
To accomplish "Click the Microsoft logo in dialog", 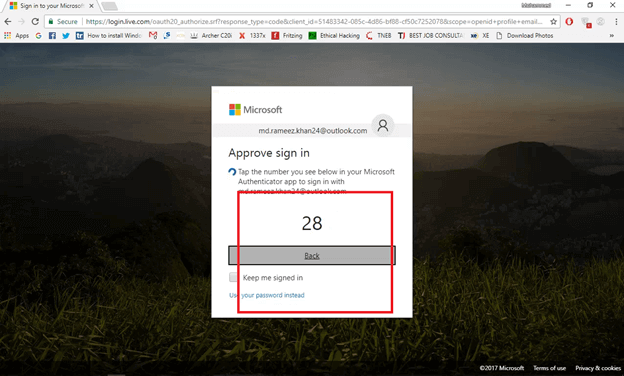I will [x=255, y=109].
